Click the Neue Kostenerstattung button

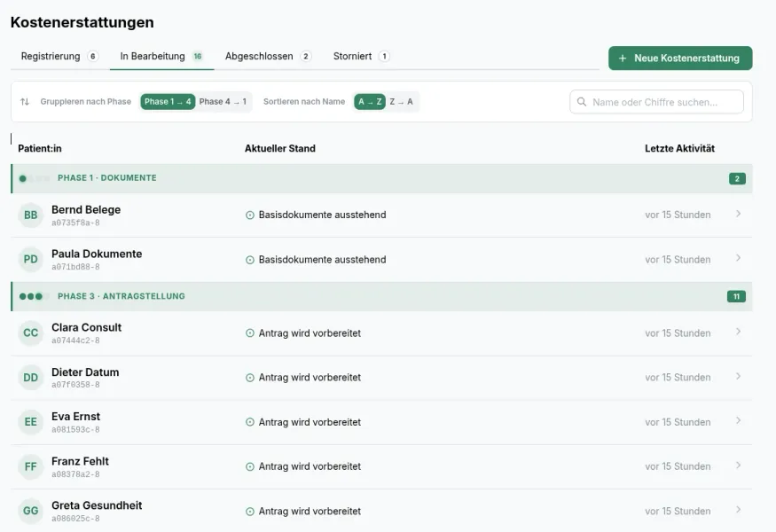tap(680, 58)
